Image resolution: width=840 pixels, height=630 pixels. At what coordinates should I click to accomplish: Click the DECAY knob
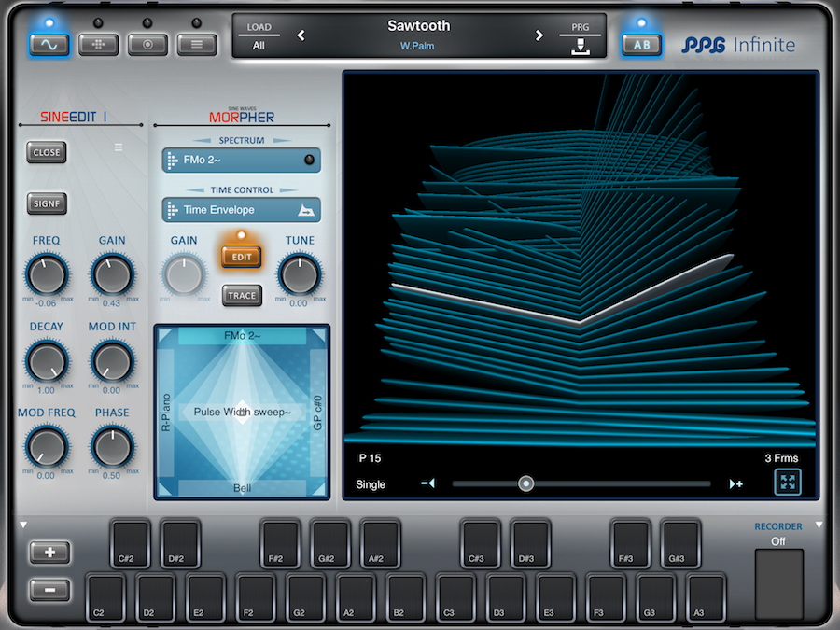[48, 361]
